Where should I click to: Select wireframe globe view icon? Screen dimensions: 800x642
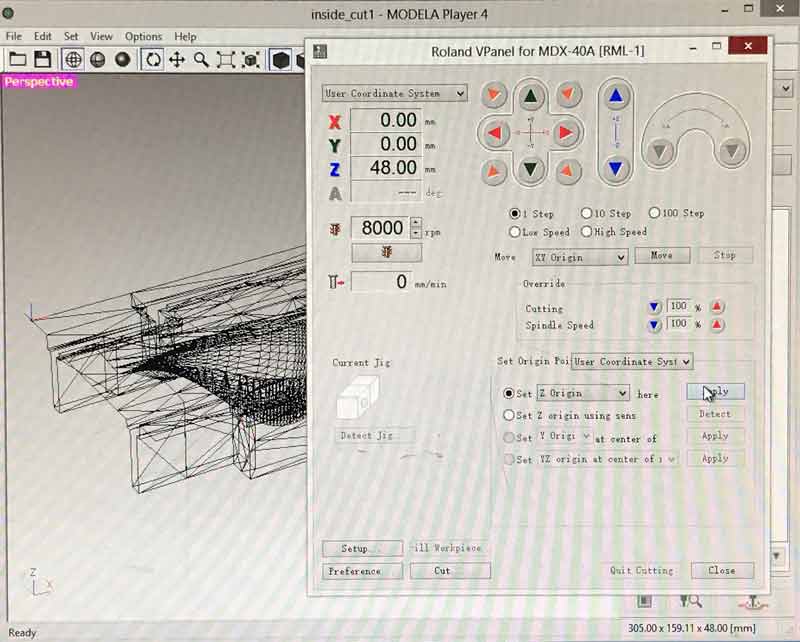point(72,60)
